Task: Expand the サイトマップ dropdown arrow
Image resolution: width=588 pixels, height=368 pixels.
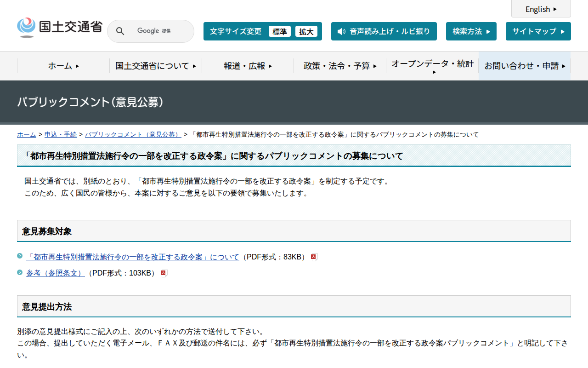Action: [x=561, y=31]
